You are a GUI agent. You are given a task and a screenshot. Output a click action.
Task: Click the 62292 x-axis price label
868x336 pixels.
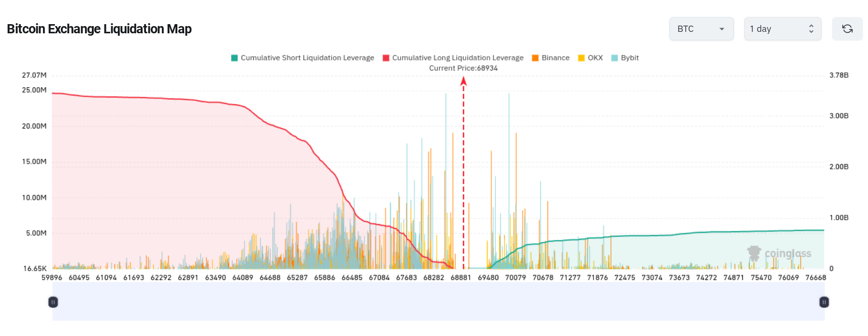click(x=161, y=278)
